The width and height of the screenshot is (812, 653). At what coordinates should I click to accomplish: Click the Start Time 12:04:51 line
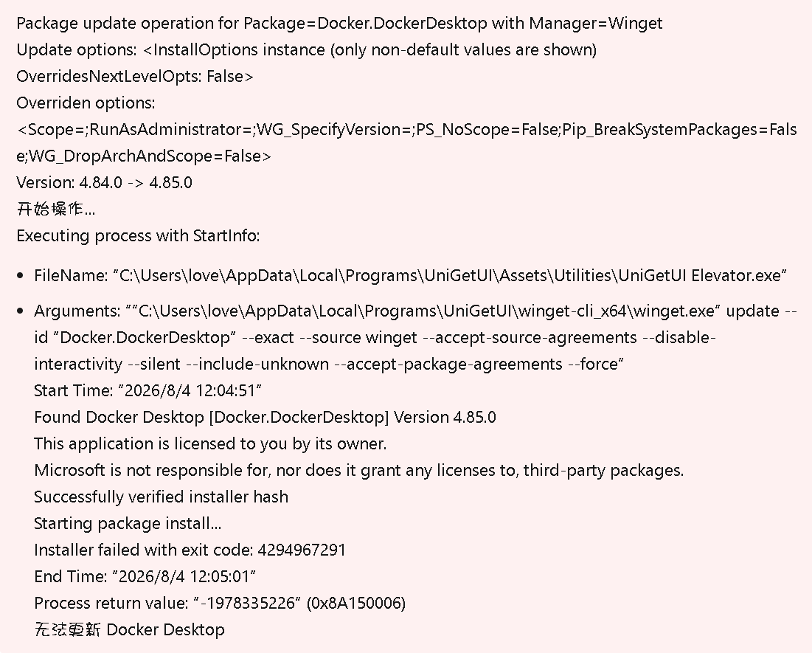(148, 390)
